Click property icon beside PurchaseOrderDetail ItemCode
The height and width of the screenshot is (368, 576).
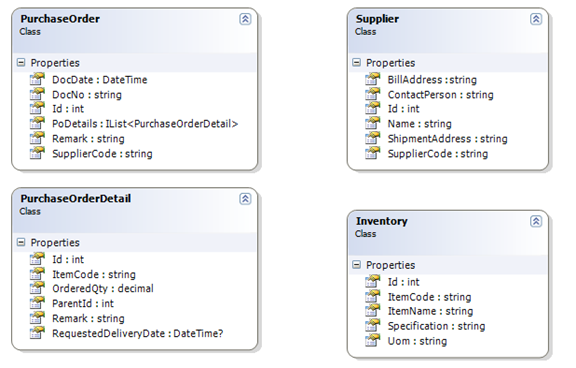click(x=37, y=274)
